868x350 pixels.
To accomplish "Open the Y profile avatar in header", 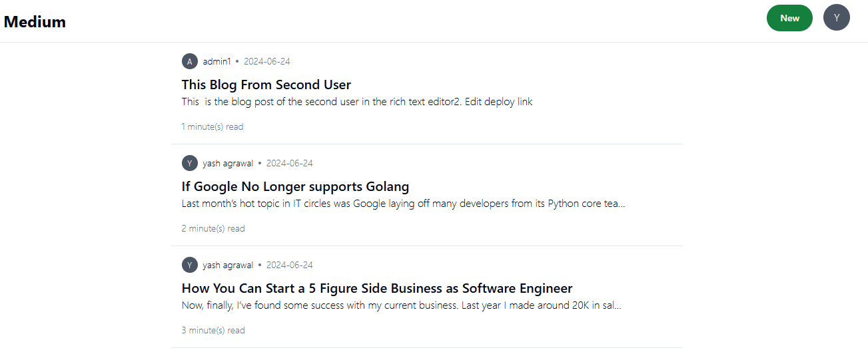I will point(836,18).
